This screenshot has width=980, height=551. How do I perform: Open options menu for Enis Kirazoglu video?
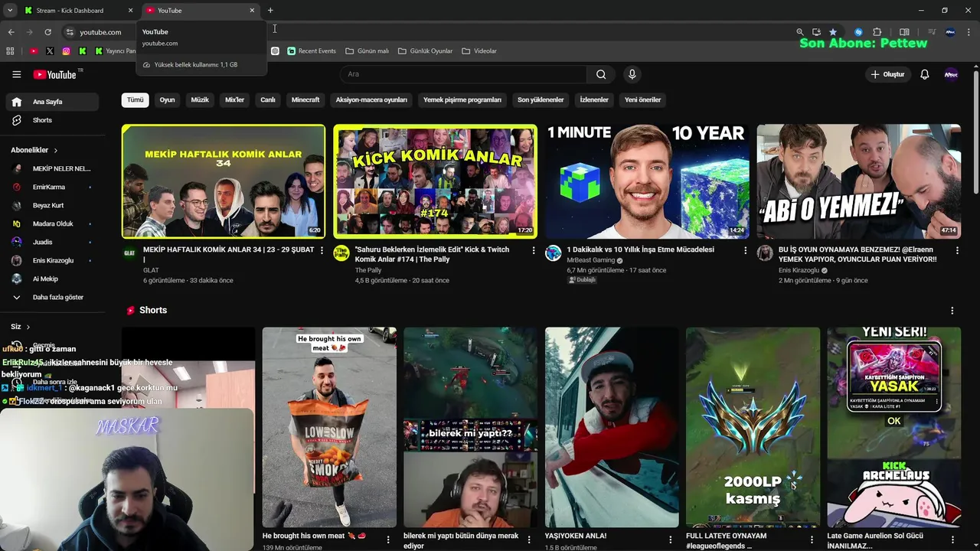pyautogui.click(x=957, y=250)
